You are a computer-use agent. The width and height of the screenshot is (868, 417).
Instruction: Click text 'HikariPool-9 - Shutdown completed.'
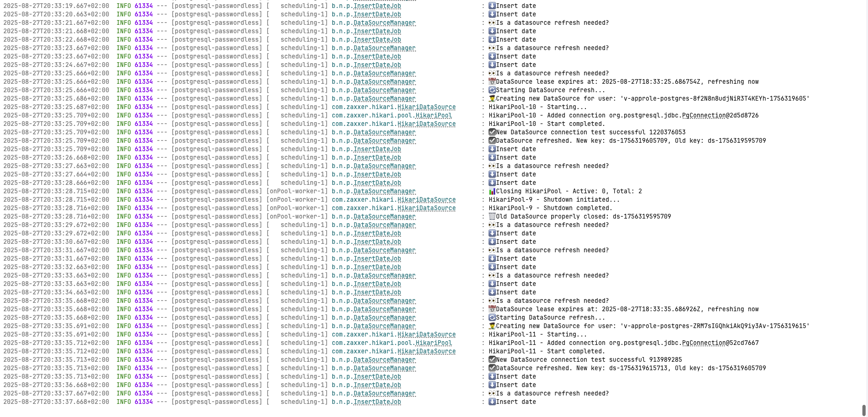click(551, 208)
